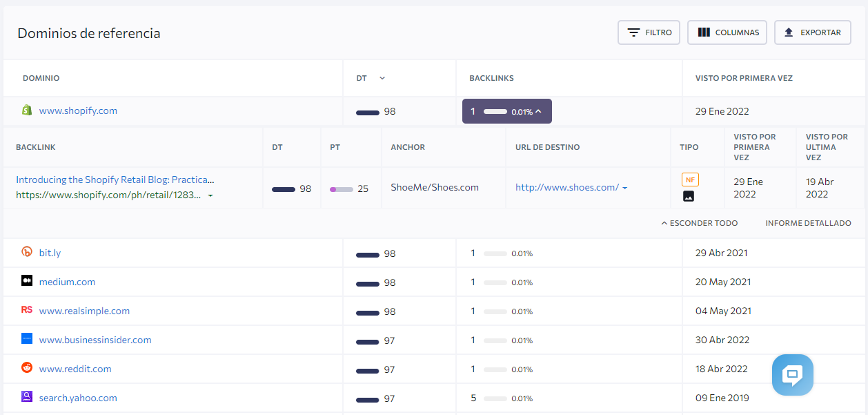Click the 29 Abr 2021 date for bit.ly
868x415 pixels.
pyautogui.click(x=722, y=253)
